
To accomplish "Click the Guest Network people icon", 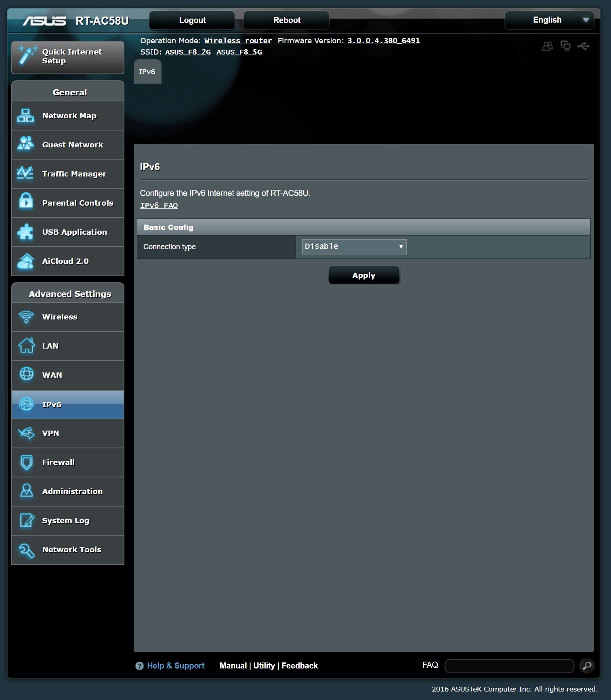I will [25, 144].
